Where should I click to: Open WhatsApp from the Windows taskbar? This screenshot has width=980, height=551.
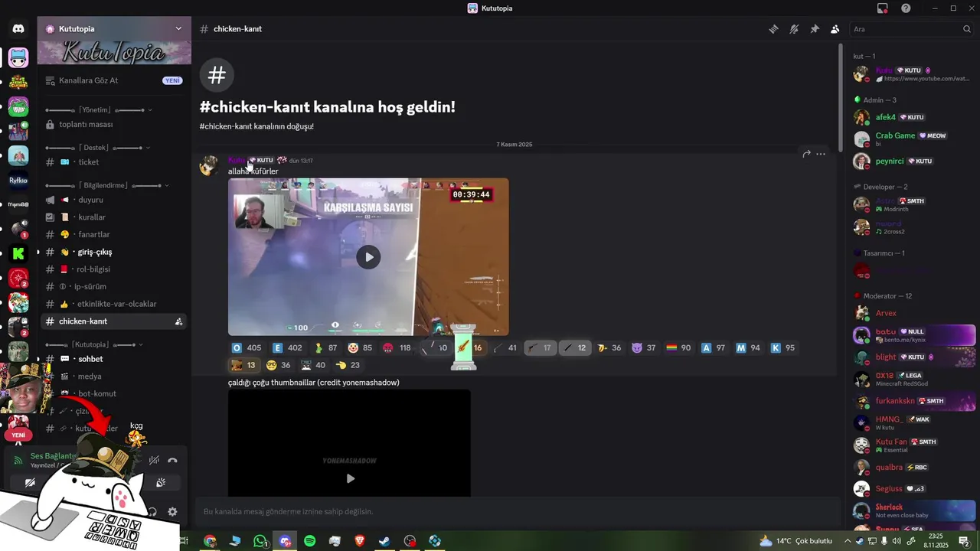[x=260, y=541]
